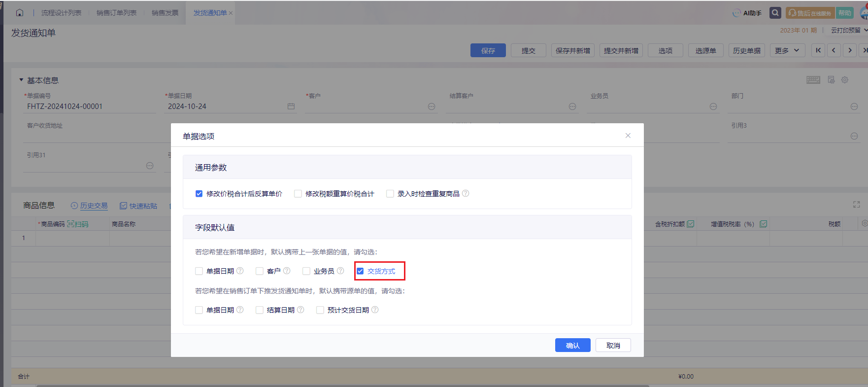Open 历史交易 link

pos(89,206)
